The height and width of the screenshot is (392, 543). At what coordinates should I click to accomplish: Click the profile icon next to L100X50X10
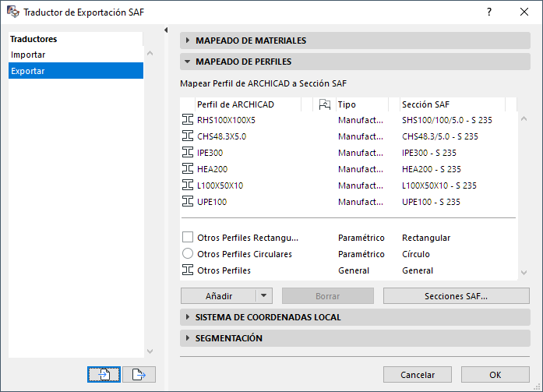(x=188, y=185)
